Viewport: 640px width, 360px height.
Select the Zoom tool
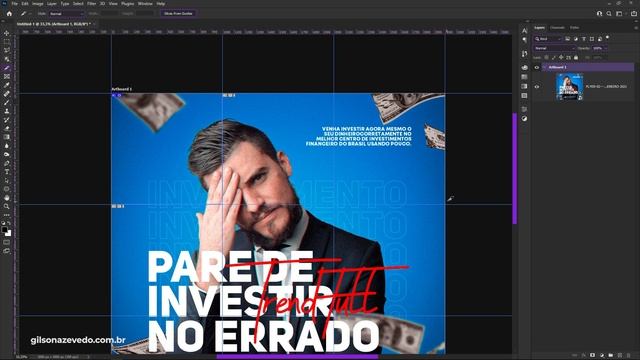(7, 207)
